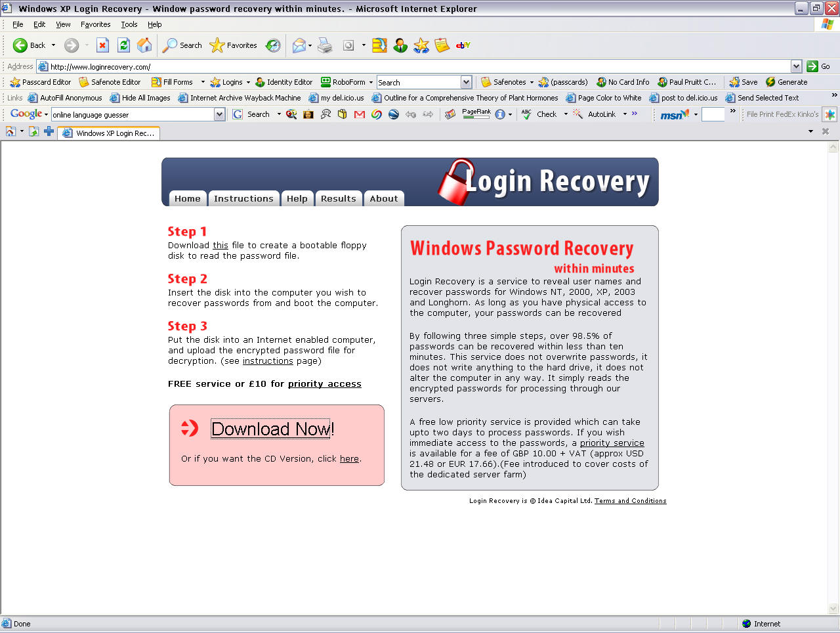Screen dimensions: 840x633
Task: Open the Identity Editor
Action: click(x=283, y=82)
